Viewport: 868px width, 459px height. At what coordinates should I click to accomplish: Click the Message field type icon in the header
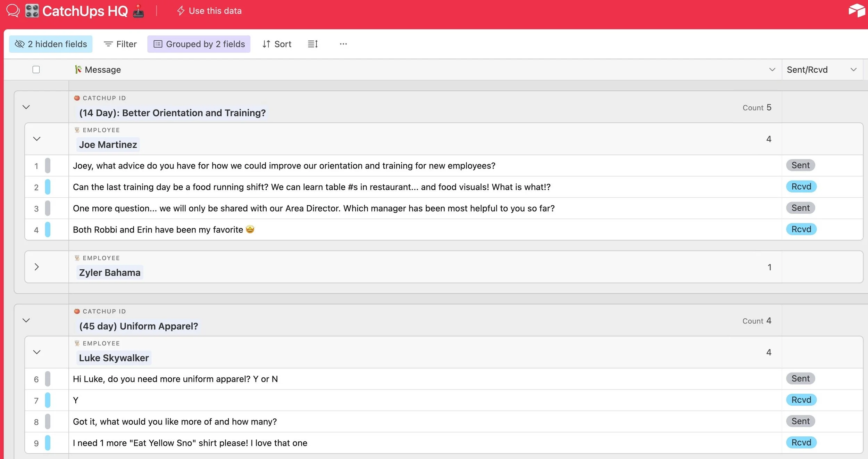tap(78, 69)
